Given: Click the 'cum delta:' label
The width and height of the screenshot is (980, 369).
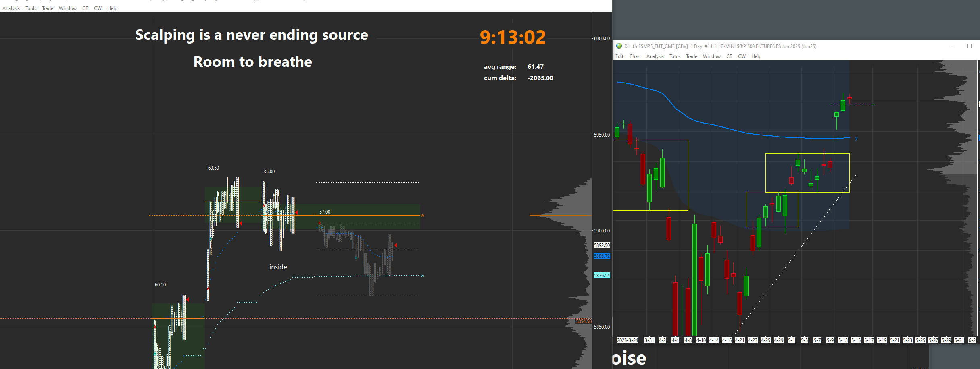Looking at the screenshot, I should click(x=500, y=78).
